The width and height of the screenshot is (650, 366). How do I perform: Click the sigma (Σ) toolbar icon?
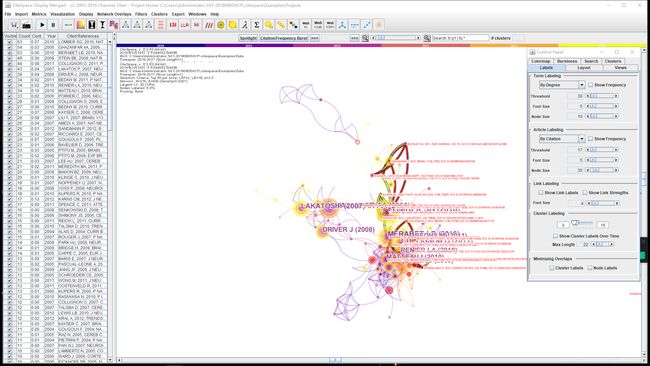tap(257, 25)
